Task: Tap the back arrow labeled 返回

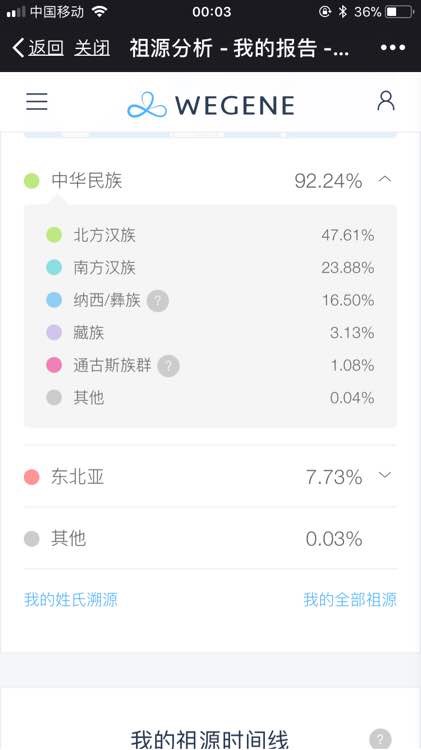Action: (x=38, y=48)
